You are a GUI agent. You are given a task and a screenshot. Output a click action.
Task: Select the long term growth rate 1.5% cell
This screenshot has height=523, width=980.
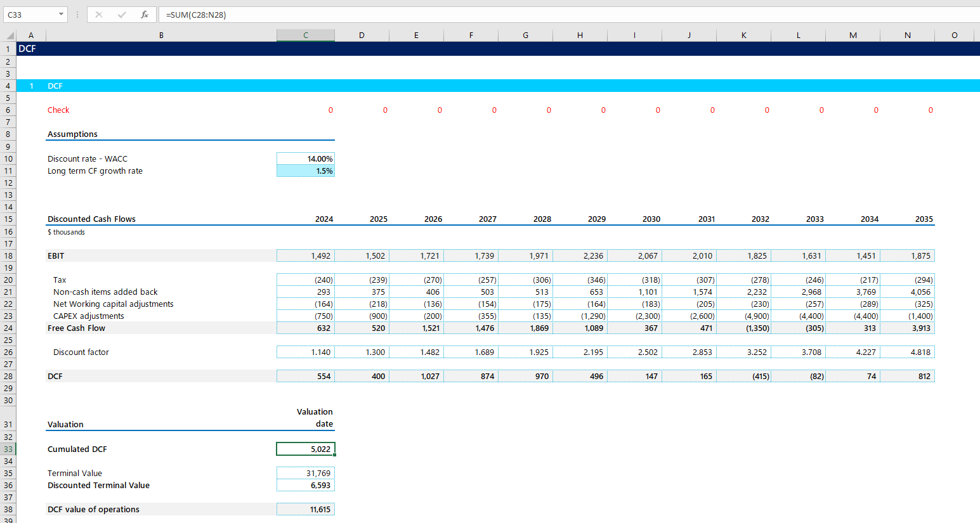pos(306,171)
